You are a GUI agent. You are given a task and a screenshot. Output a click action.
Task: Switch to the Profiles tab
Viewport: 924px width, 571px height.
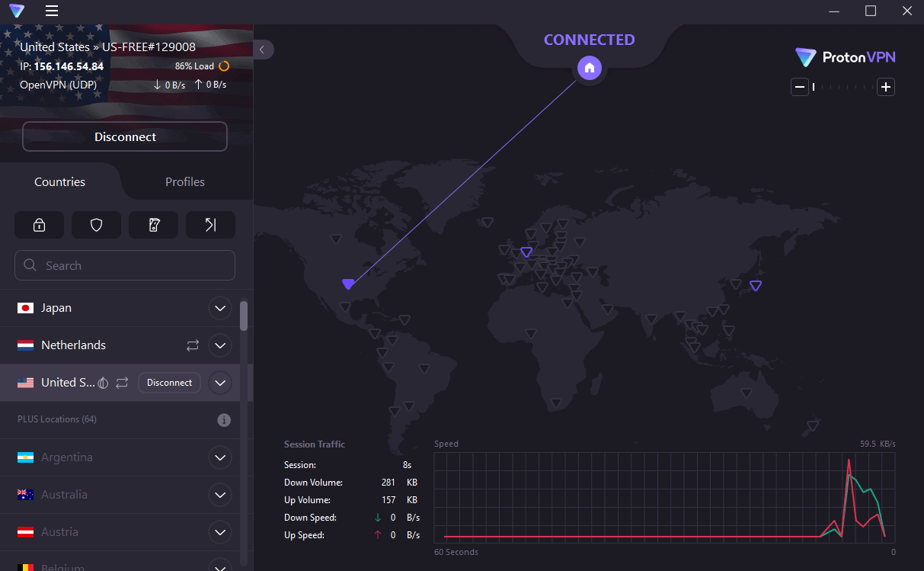point(184,181)
